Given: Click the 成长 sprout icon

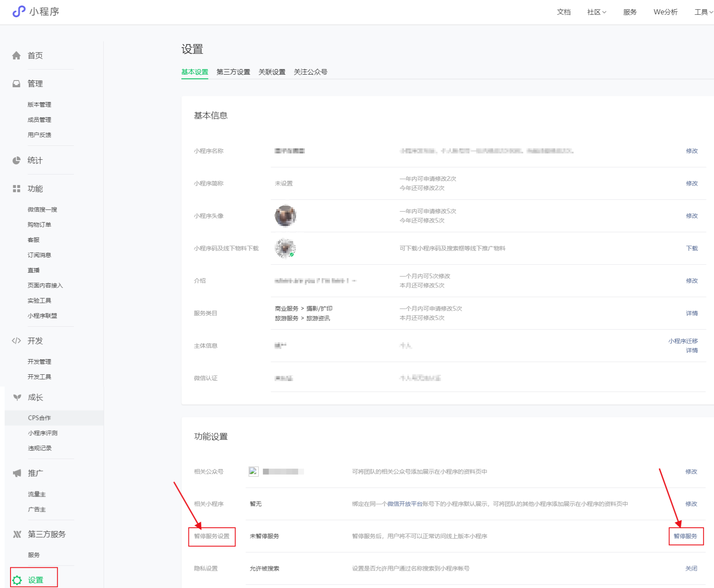Looking at the screenshot, I should (x=17, y=397).
